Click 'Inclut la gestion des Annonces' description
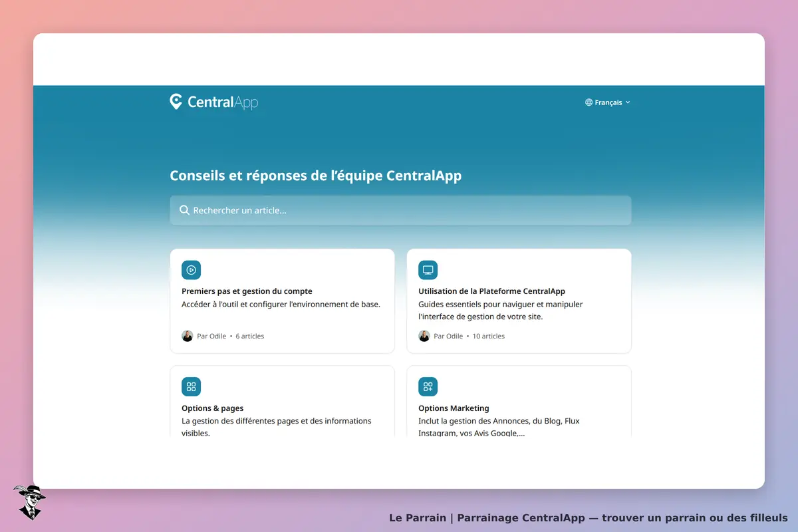Screen dimensions: 798x532 click(x=499, y=427)
